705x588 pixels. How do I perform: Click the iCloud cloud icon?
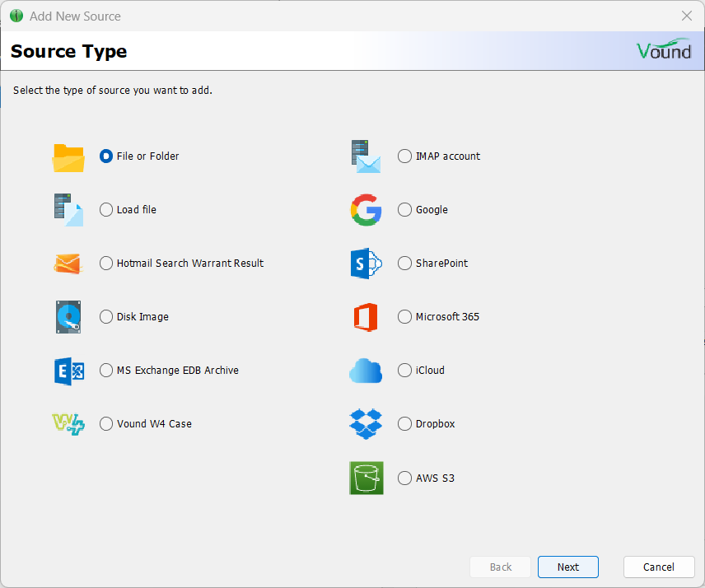[x=366, y=370]
